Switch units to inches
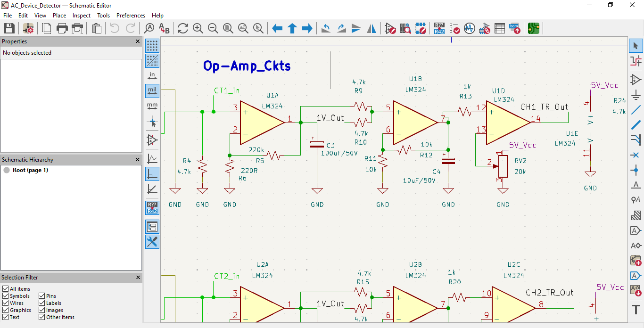 [x=152, y=76]
